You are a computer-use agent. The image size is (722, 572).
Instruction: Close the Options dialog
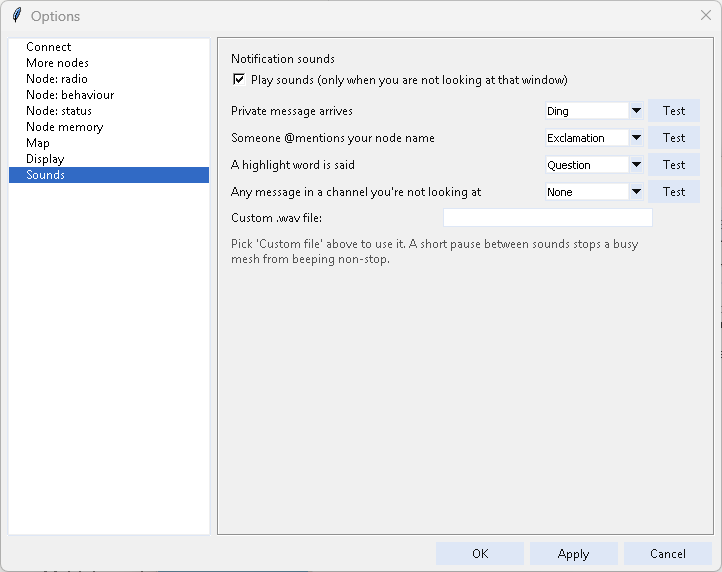coord(705,15)
